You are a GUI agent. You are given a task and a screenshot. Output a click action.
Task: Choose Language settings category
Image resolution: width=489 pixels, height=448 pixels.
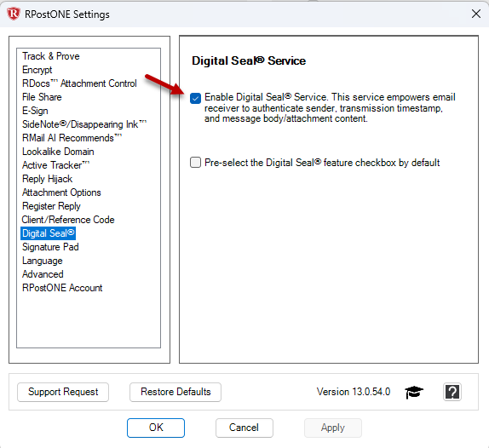(42, 261)
